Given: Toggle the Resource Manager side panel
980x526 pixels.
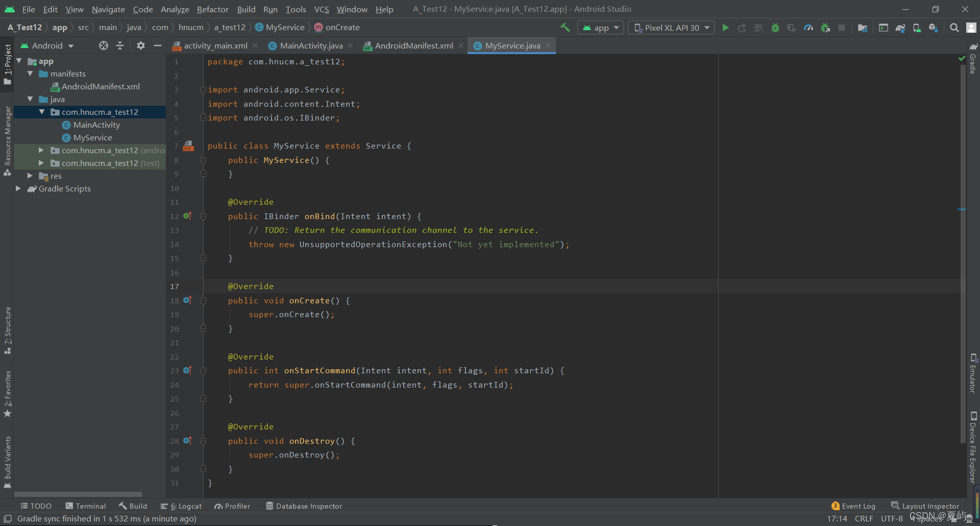Looking at the screenshot, I should [7, 140].
